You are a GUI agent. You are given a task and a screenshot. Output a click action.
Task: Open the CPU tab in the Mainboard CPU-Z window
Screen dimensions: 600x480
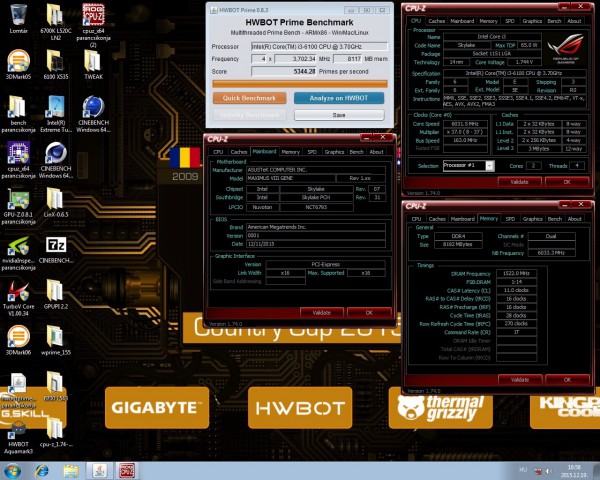pyautogui.click(x=218, y=152)
